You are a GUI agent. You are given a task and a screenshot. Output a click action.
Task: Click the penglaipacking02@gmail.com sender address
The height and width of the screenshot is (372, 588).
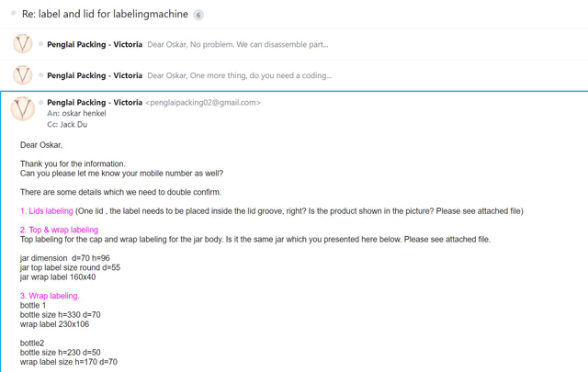point(203,102)
